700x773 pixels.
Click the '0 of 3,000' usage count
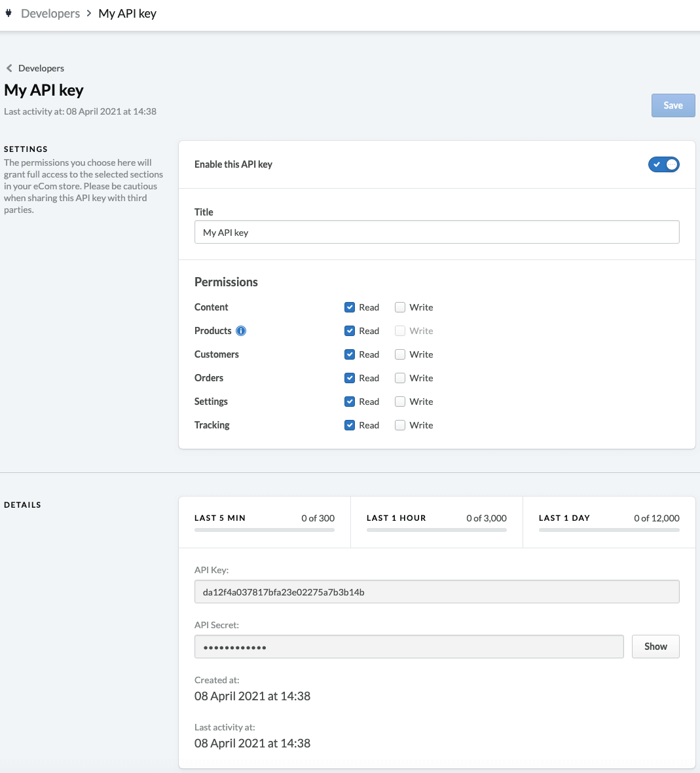click(x=487, y=518)
